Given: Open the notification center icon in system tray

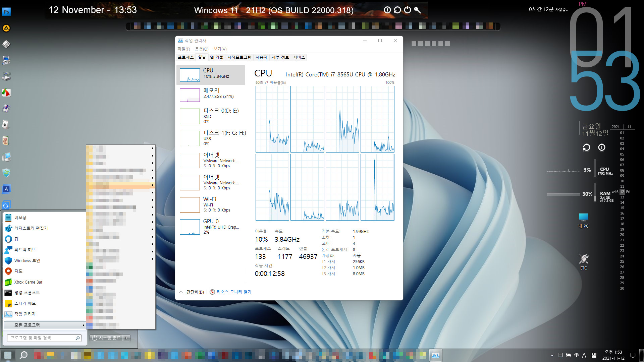Looking at the screenshot, I should (x=633, y=355).
